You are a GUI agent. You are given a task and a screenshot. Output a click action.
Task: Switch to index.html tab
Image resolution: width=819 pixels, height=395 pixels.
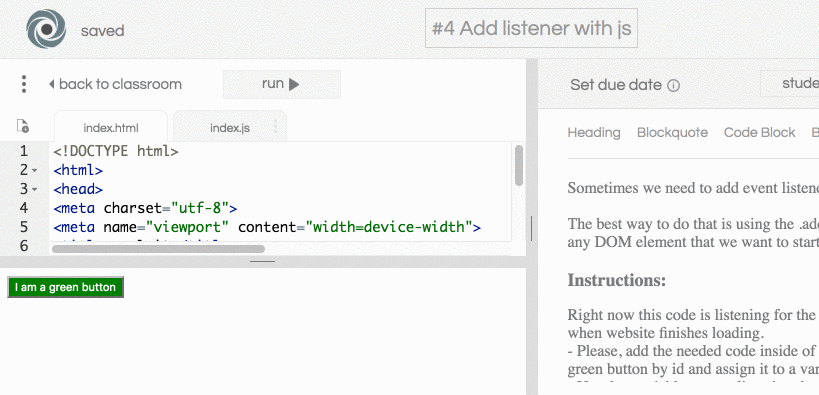pyautogui.click(x=111, y=128)
